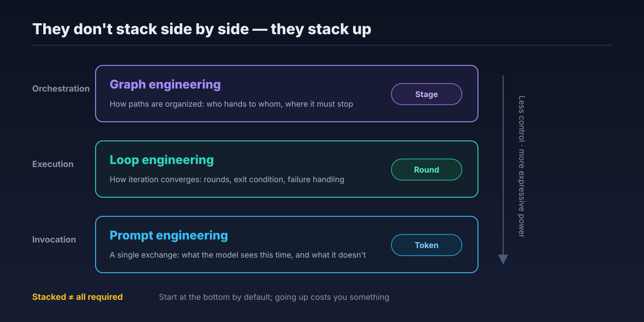Click the Token pill button

[427, 245]
